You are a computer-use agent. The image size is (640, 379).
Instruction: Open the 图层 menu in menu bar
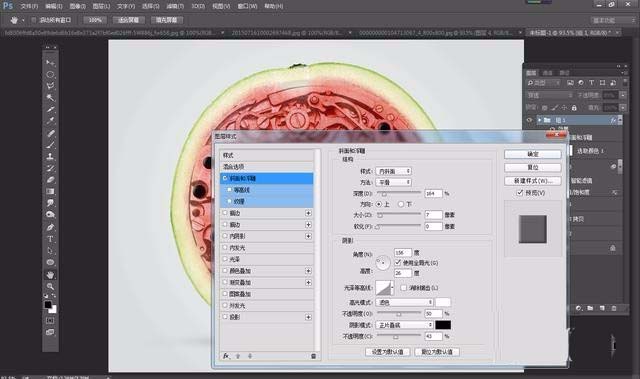[x=101, y=6]
